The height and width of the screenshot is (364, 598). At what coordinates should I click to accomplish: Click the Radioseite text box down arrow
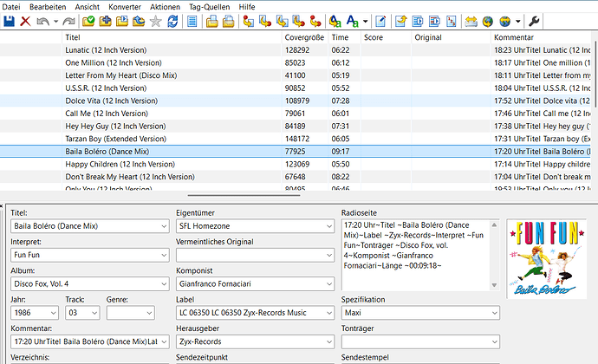[494, 285]
